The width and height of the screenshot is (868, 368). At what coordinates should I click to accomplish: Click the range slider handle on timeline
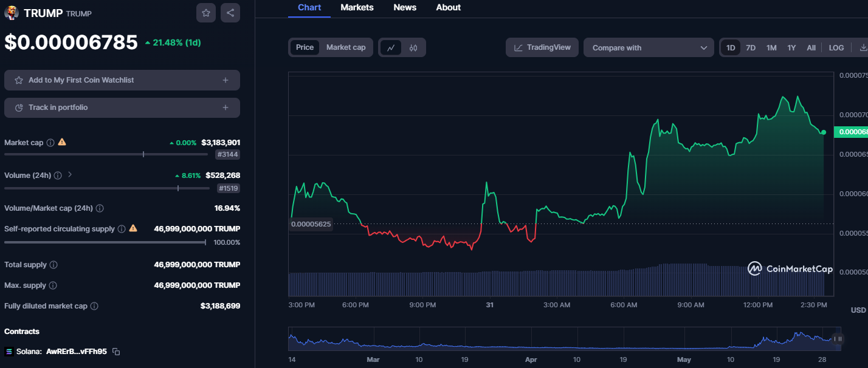838,339
